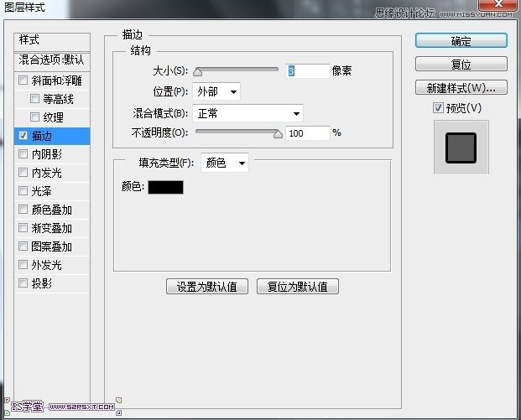Image resolution: width=521 pixels, height=420 pixels.
Task: Enable the 斜面和浮雕 checkbox
Action: (x=23, y=80)
